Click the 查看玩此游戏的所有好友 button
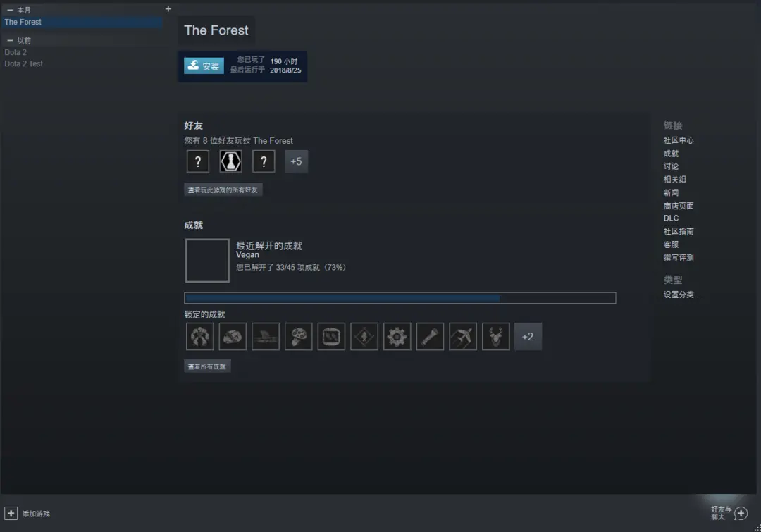 tap(223, 190)
